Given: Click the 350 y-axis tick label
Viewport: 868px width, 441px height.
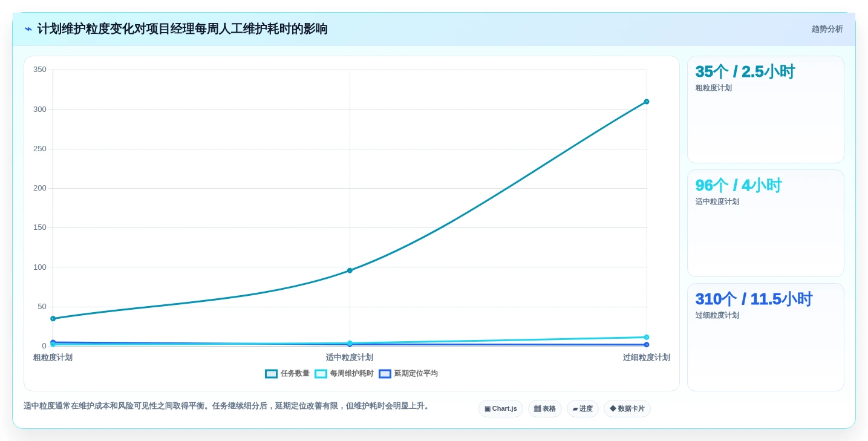Looking at the screenshot, I should click(x=40, y=70).
